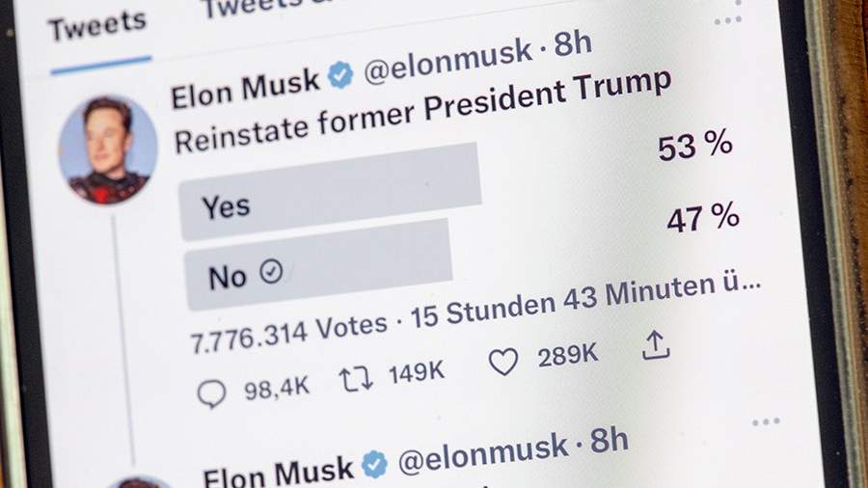868x488 pixels.
Task: Switch to the Tweets tab
Action: click(x=97, y=27)
